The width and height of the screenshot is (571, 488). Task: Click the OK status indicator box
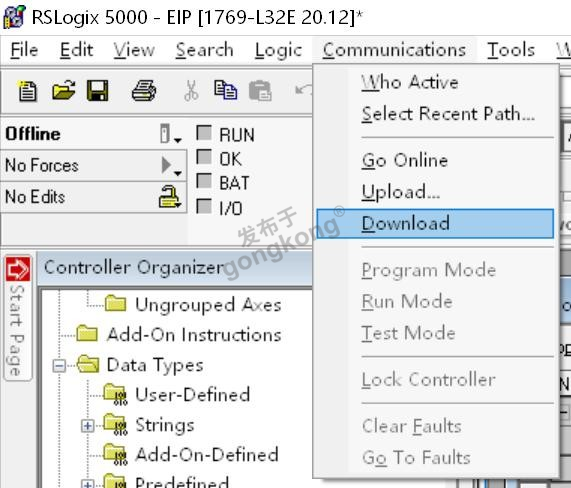click(204, 157)
